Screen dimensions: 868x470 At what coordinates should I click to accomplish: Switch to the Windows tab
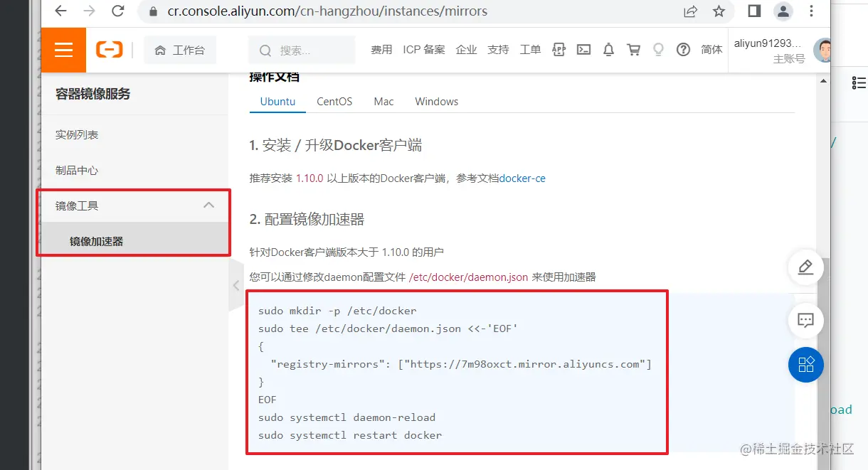tap(436, 102)
